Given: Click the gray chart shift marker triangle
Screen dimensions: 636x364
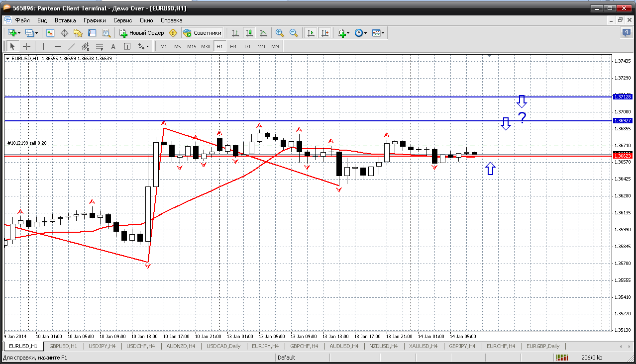Looking at the screenshot, I should (490, 56).
